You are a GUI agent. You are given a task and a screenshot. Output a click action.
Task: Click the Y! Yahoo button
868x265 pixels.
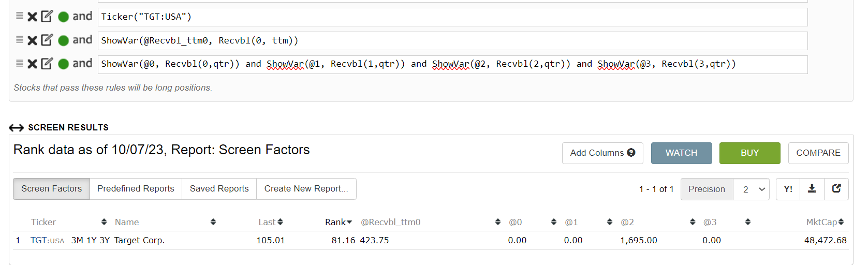click(788, 189)
